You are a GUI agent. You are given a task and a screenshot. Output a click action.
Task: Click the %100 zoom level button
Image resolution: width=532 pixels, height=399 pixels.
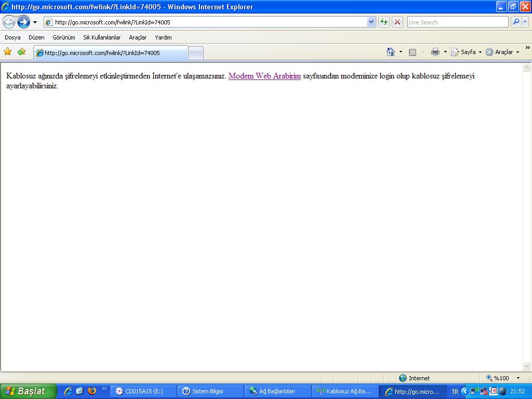(498, 378)
